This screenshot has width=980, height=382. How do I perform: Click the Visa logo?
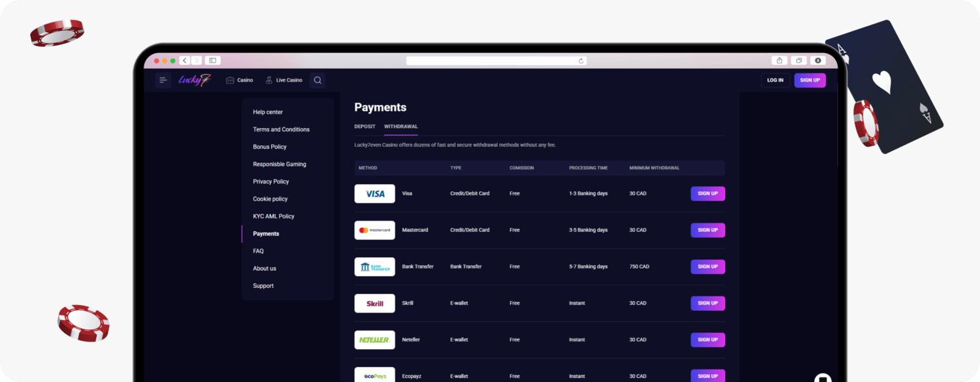point(375,194)
